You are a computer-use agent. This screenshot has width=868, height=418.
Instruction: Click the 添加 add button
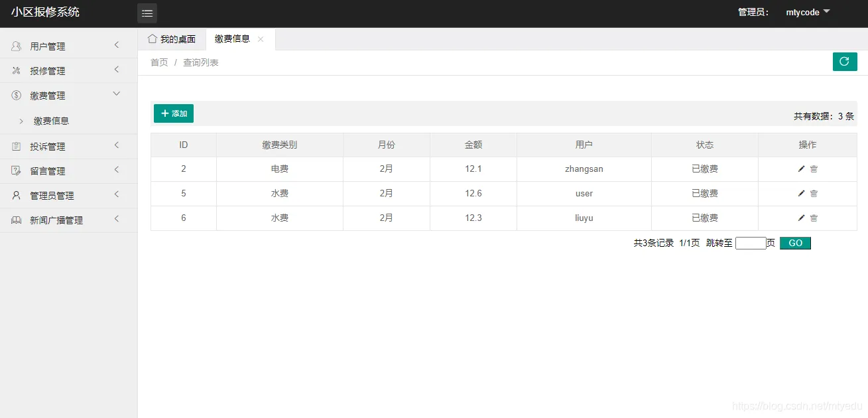[x=174, y=113]
